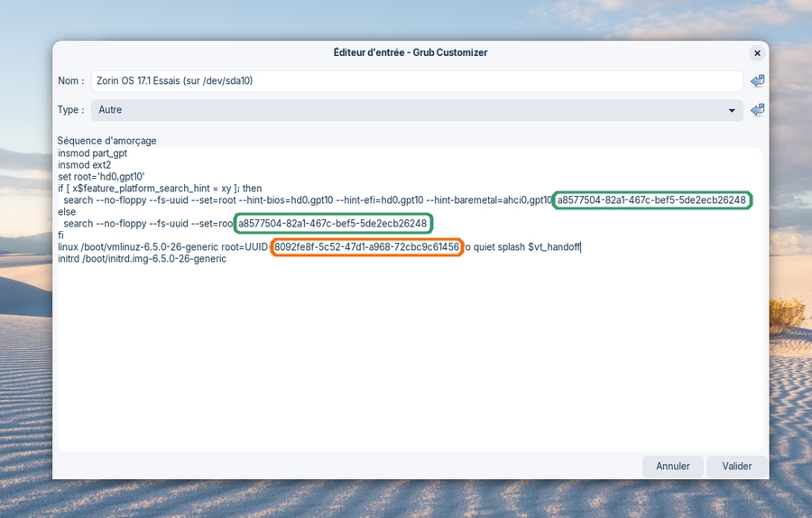The width and height of the screenshot is (812, 518).
Task: Click the initrd /boot/initrd.img-6.5.0-26-generic line
Action: [142, 258]
